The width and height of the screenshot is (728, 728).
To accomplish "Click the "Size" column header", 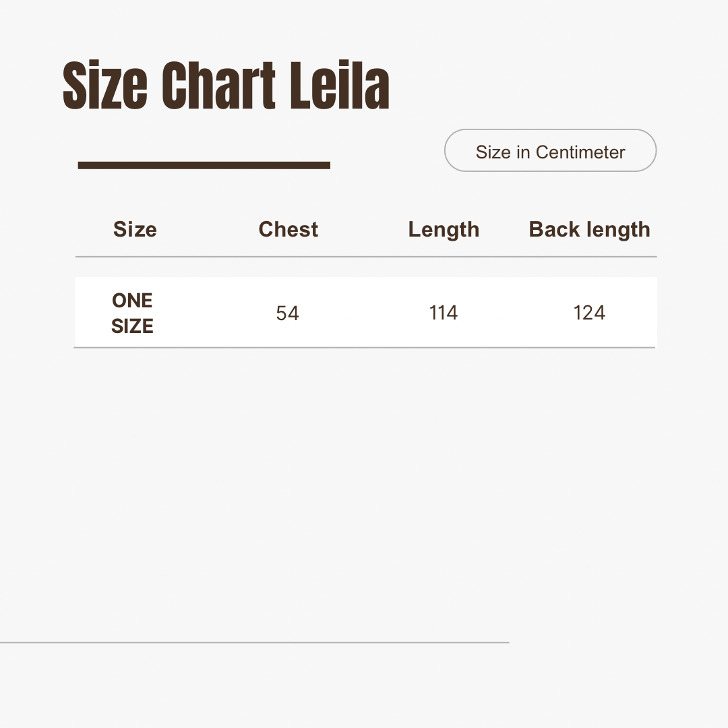I will coord(135,230).
